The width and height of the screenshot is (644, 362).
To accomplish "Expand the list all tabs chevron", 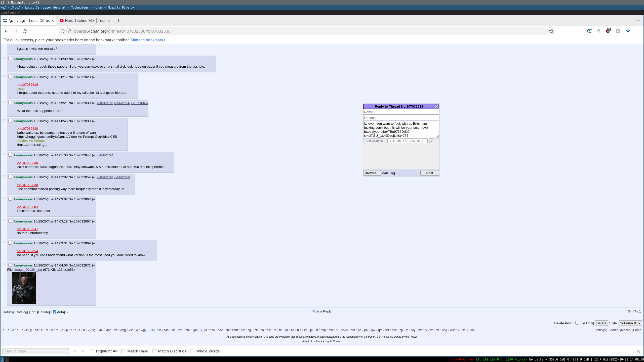I will tap(638, 21).
